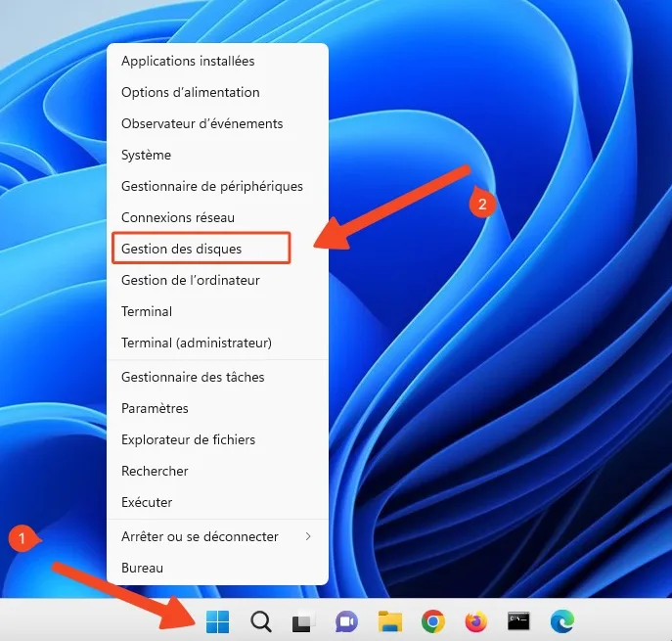Choose Système in the menu
Screen dimensions: 672x641
(218, 155)
